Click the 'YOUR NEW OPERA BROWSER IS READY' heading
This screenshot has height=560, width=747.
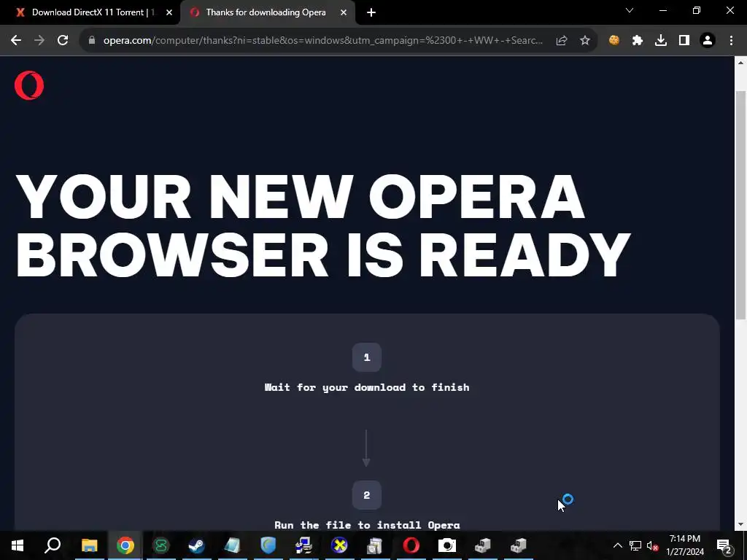[323, 225]
